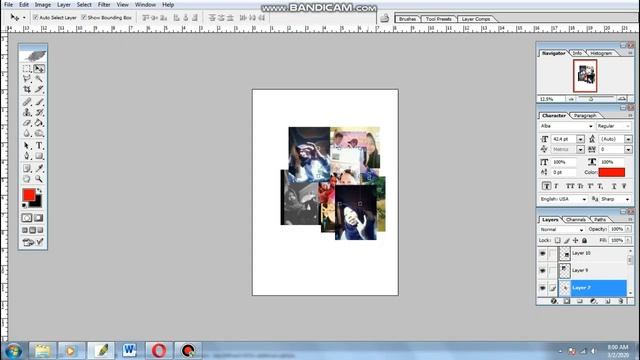Open the Brushes palette tab
Viewport: 640px width, 360px height.
click(x=407, y=19)
